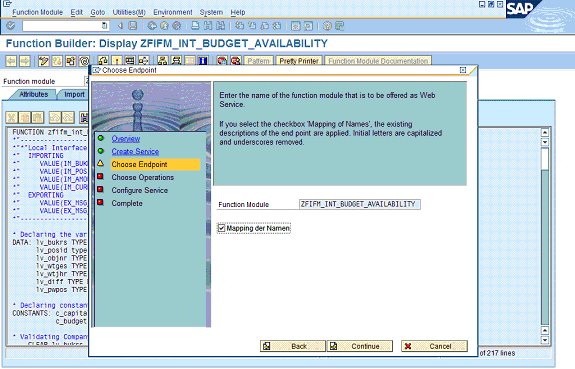This screenshot has height=369, width=575.
Task: Click the Continue button in wizard
Action: [x=360, y=346]
